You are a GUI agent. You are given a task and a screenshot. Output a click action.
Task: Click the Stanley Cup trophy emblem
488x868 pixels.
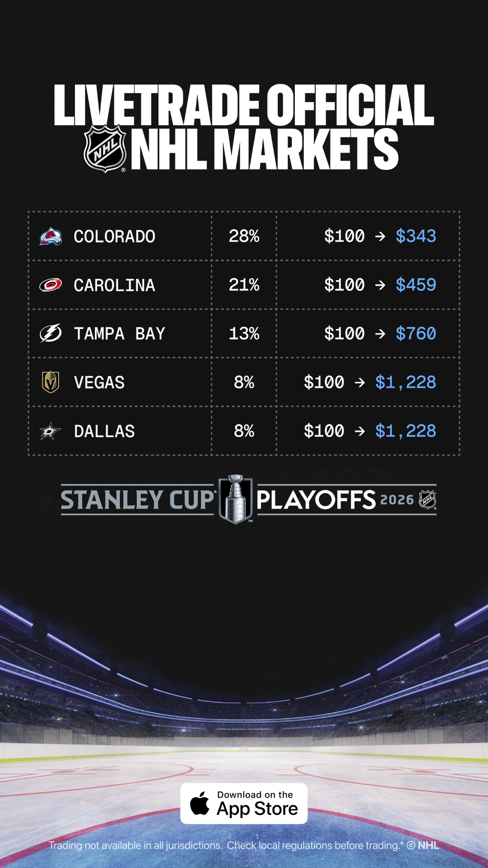(236, 499)
